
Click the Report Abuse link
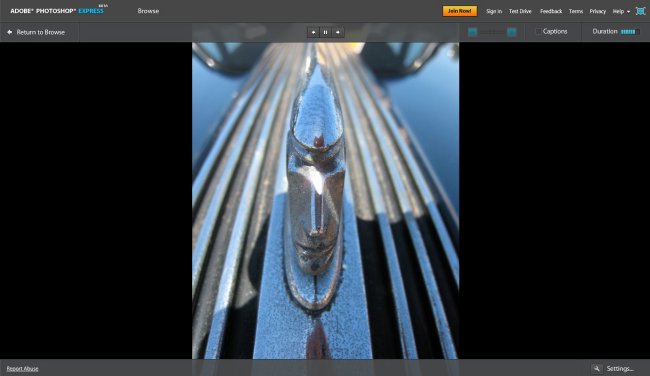22,369
